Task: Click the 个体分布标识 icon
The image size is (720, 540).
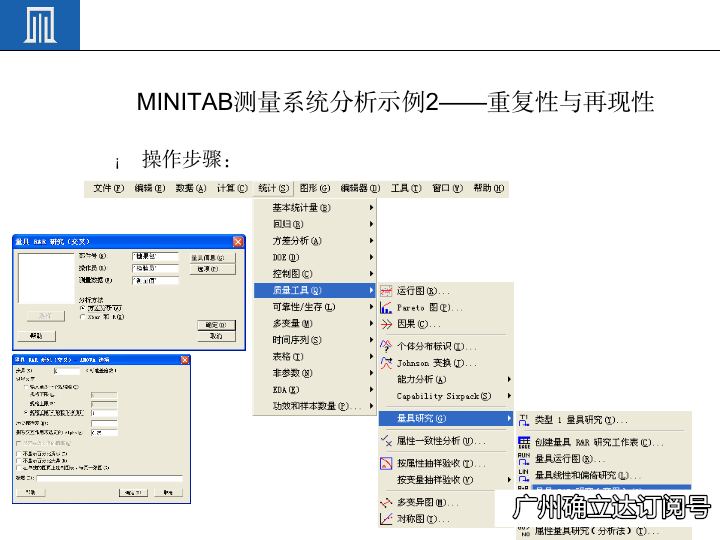Action: 386,346
